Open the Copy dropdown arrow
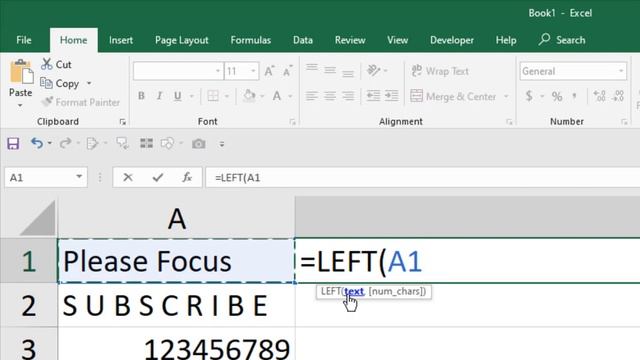This screenshot has height=360, width=640. (x=89, y=84)
